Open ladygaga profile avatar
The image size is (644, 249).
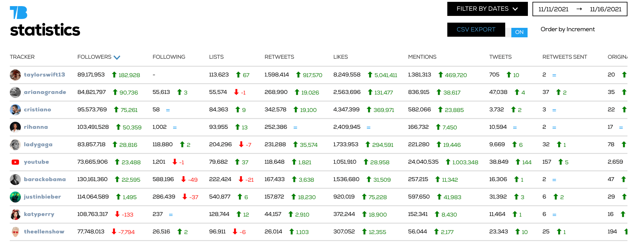click(x=15, y=144)
